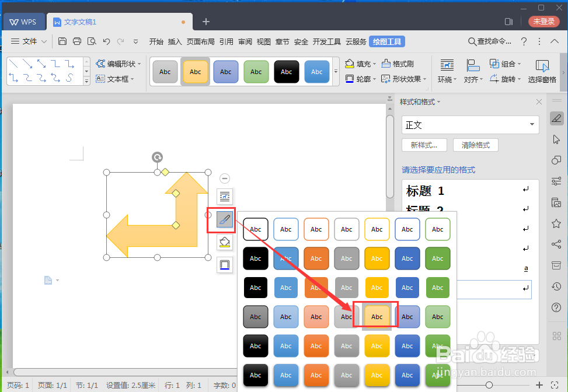The image size is (568, 392).
Task: Expand the 填充 fill dropdown
Action: pos(374,64)
